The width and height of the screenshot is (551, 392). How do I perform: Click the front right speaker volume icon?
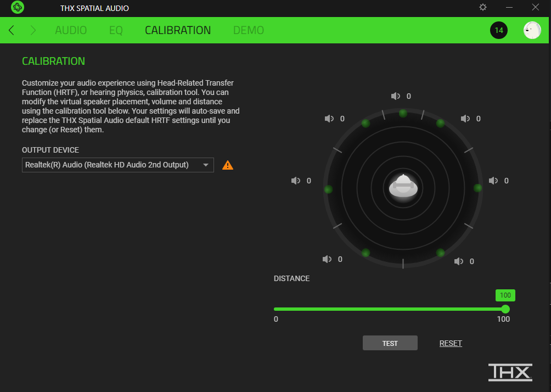[x=465, y=119]
